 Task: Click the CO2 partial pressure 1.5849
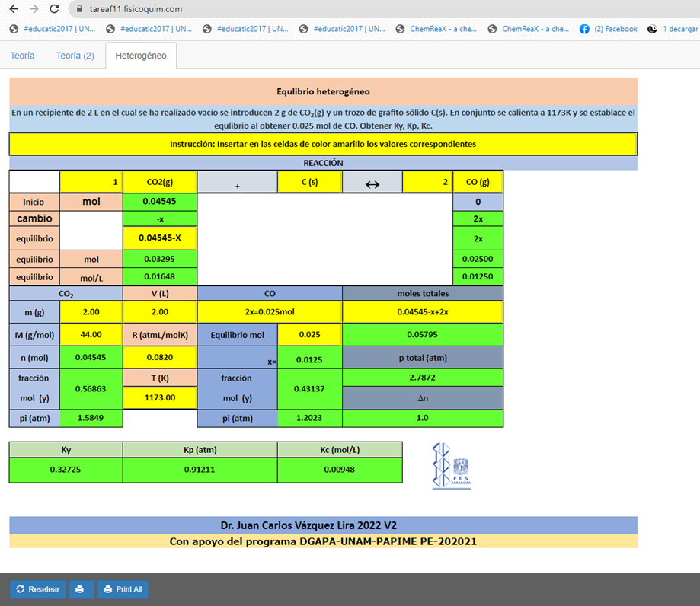91,418
